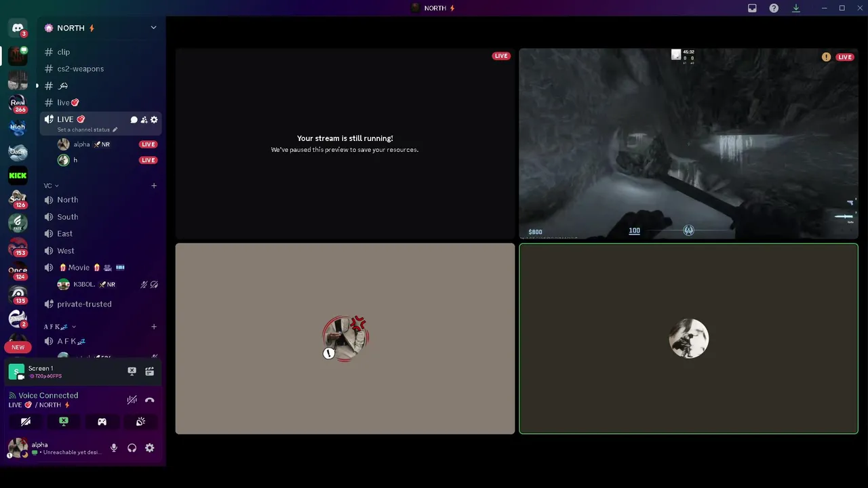This screenshot has width=868, height=488.
Task: Click the NEW unread mentions button
Action: [x=18, y=347]
